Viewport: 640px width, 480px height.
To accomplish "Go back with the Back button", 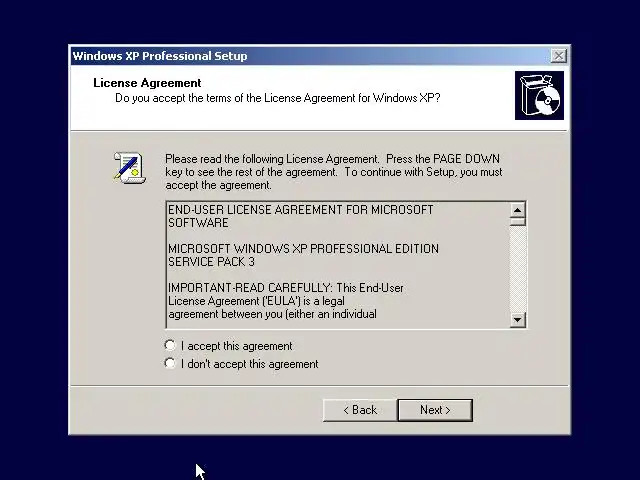I will pos(360,410).
